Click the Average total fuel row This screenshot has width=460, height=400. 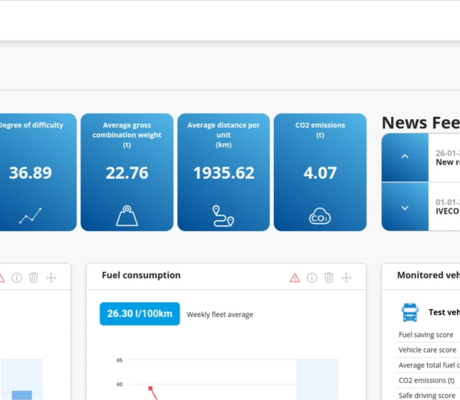428,365
